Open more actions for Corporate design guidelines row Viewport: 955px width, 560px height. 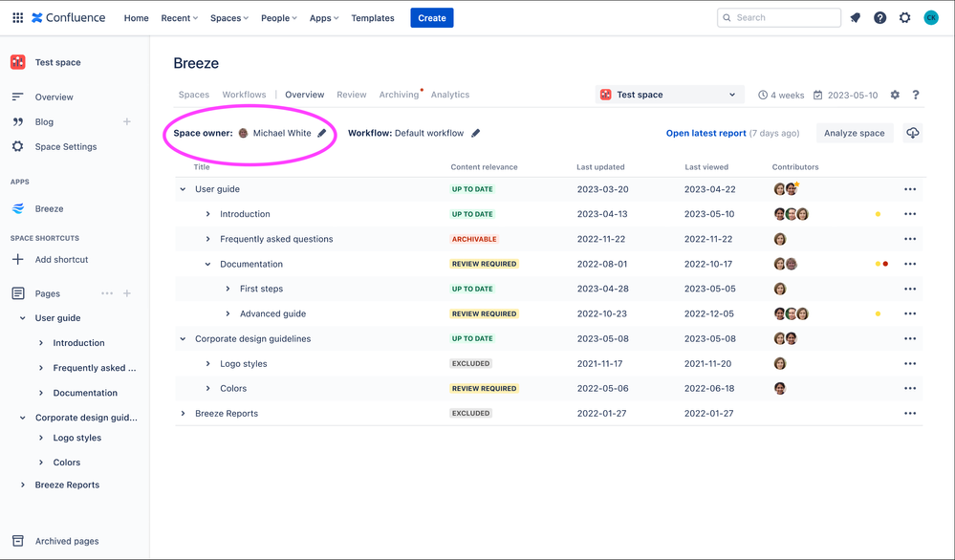(x=910, y=339)
